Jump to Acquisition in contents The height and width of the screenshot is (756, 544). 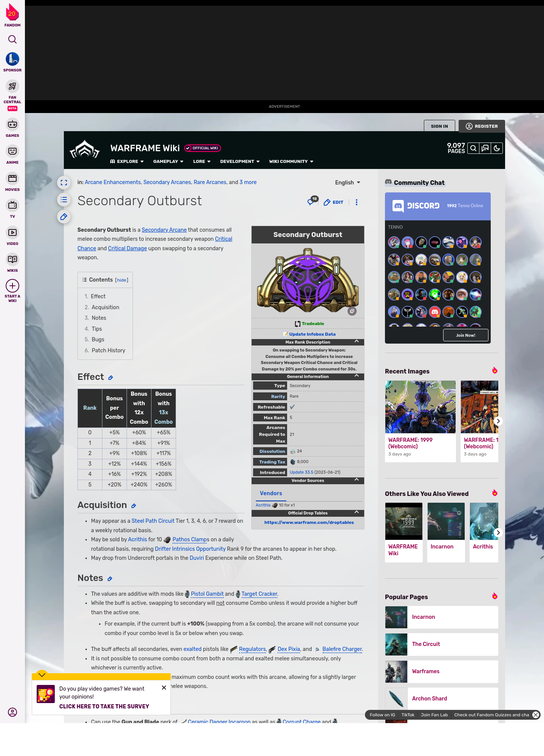point(105,307)
